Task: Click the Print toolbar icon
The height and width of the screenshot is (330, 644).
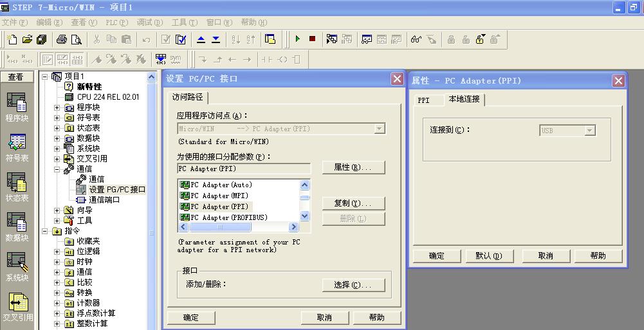Action: tap(62, 39)
